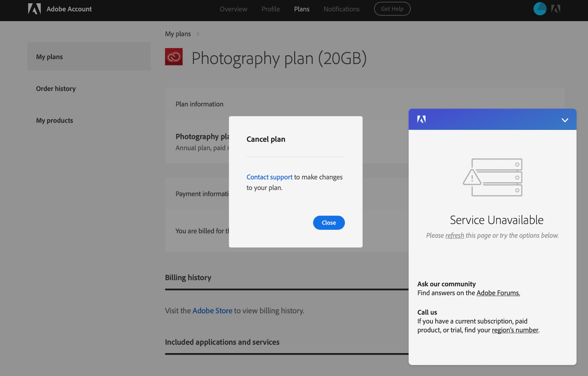
Task: Open the My plans breadcrumb
Action: (x=178, y=34)
